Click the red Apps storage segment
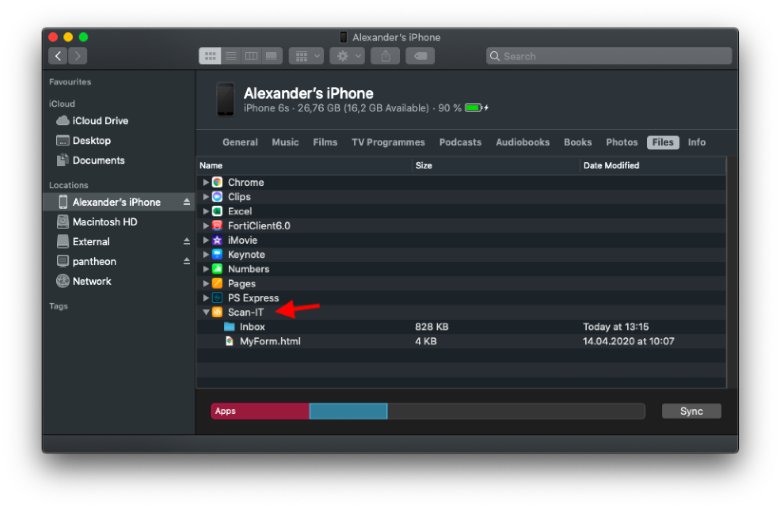781x509 pixels. tap(260, 411)
